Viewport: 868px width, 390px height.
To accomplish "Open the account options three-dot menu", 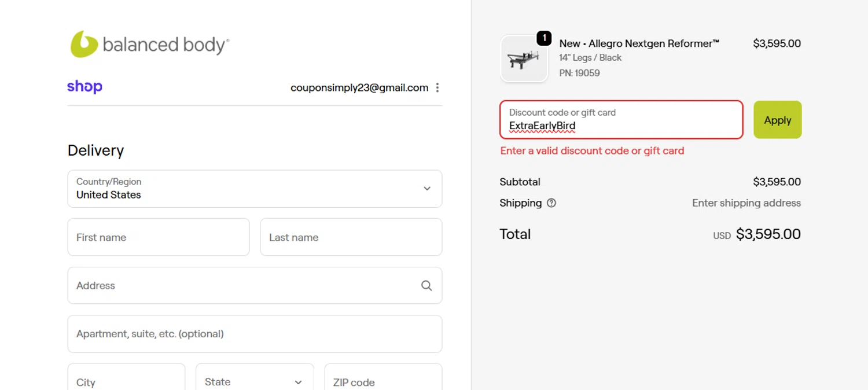I will click(437, 87).
